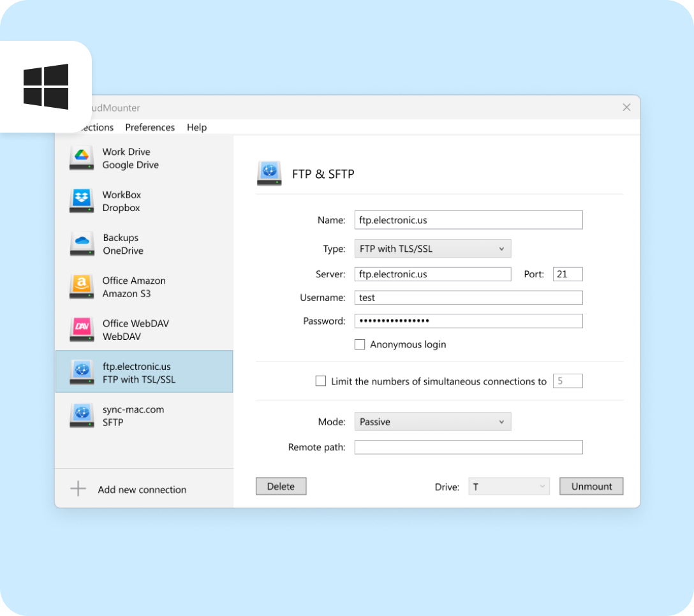
Task: Open the Type dropdown showing FTP with TLS/SSL
Action: click(432, 249)
